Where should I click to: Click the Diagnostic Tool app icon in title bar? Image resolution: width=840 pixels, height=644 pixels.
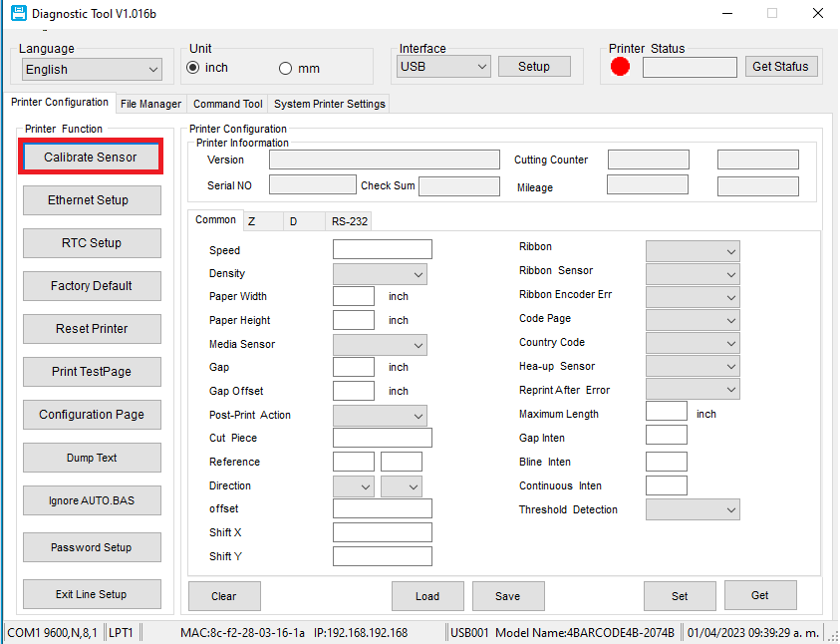[x=18, y=13]
